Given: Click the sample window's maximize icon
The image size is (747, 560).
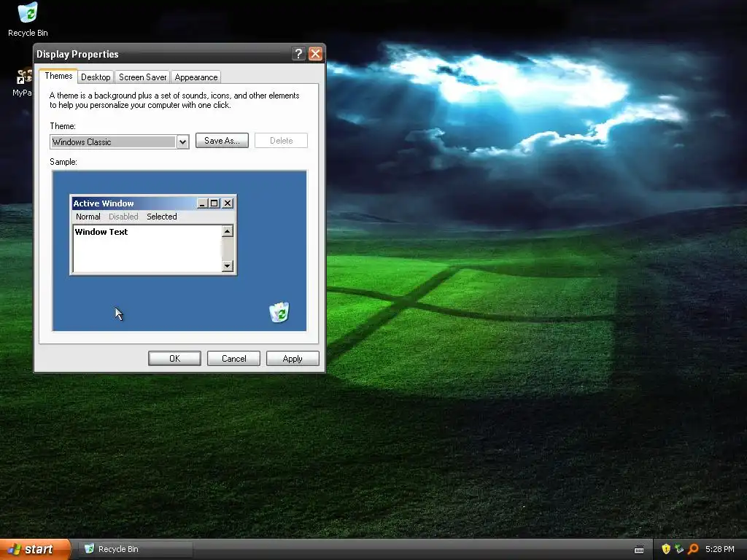Looking at the screenshot, I should (x=214, y=203).
